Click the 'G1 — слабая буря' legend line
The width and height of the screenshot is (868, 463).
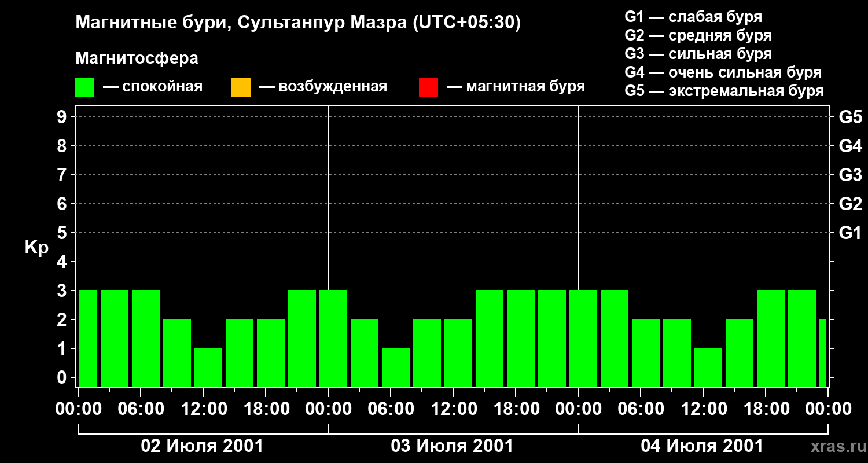(x=693, y=17)
